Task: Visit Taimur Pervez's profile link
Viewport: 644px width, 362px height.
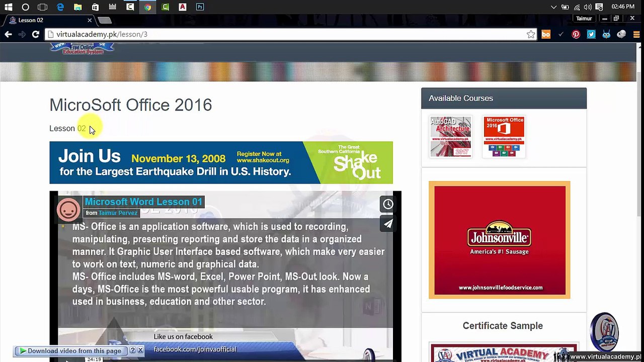Action: click(x=118, y=213)
